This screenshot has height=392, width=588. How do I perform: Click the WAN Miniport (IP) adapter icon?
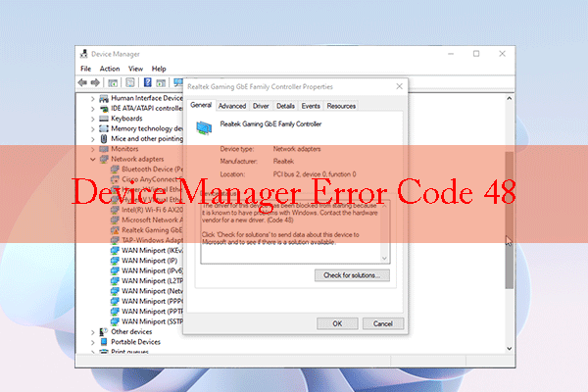[115, 261]
